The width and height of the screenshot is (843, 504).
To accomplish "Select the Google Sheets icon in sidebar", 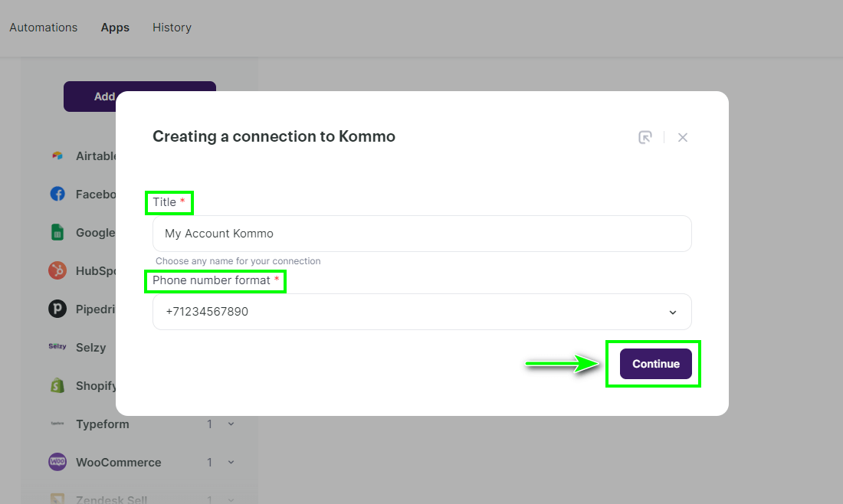I will [x=57, y=233].
